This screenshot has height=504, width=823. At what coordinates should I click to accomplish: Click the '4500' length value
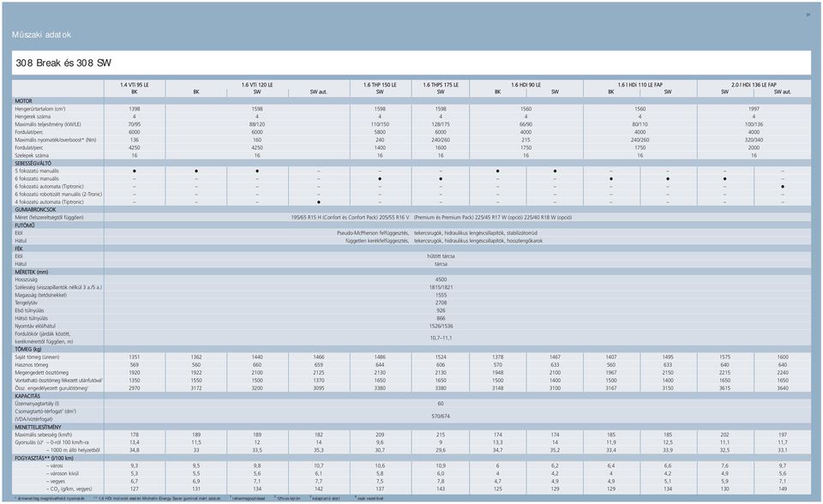click(x=441, y=279)
